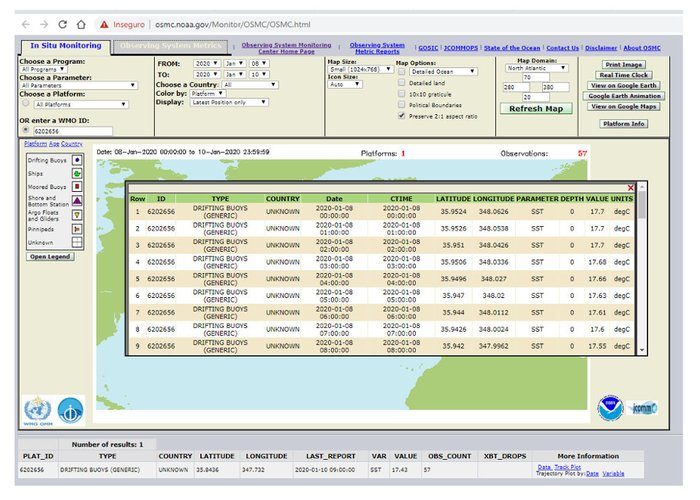Click the browser home icon

[82, 23]
